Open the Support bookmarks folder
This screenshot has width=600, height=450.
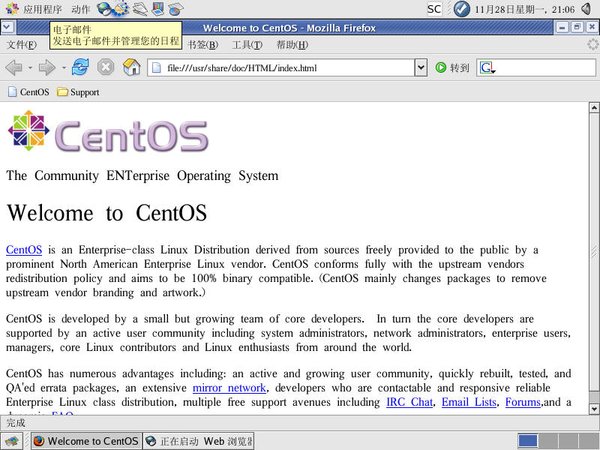(78, 92)
